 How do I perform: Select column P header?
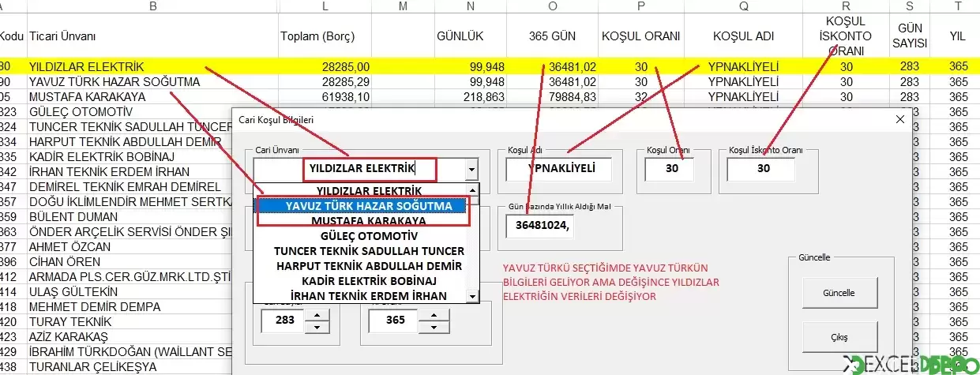[x=641, y=6]
